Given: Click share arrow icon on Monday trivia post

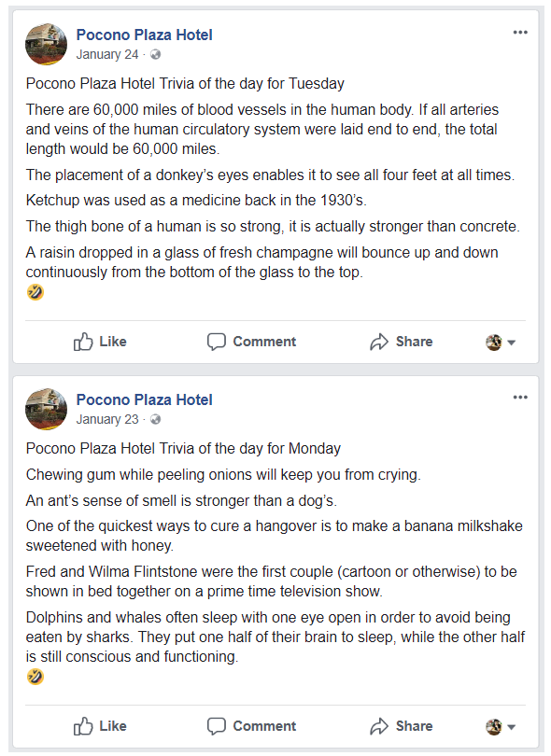Looking at the screenshot, I should 379,726.
